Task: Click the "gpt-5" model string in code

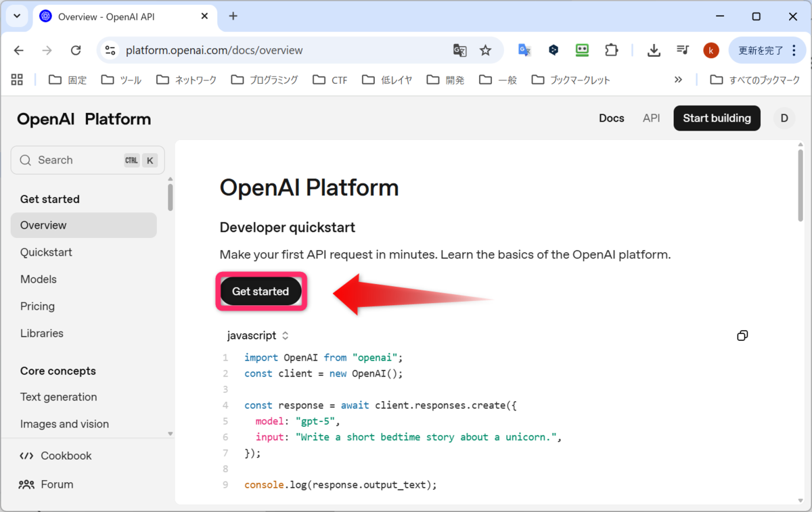Action: [x=316, y=421]
